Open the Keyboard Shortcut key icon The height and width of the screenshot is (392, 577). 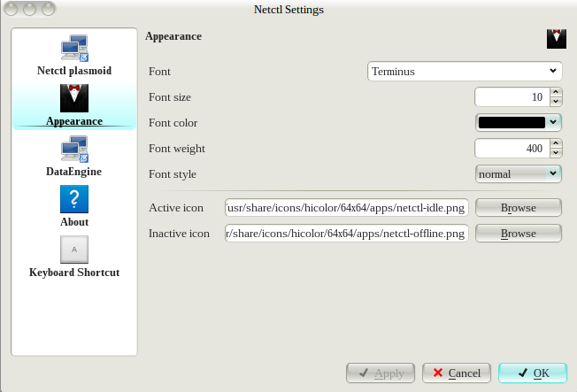pos(74,250)
